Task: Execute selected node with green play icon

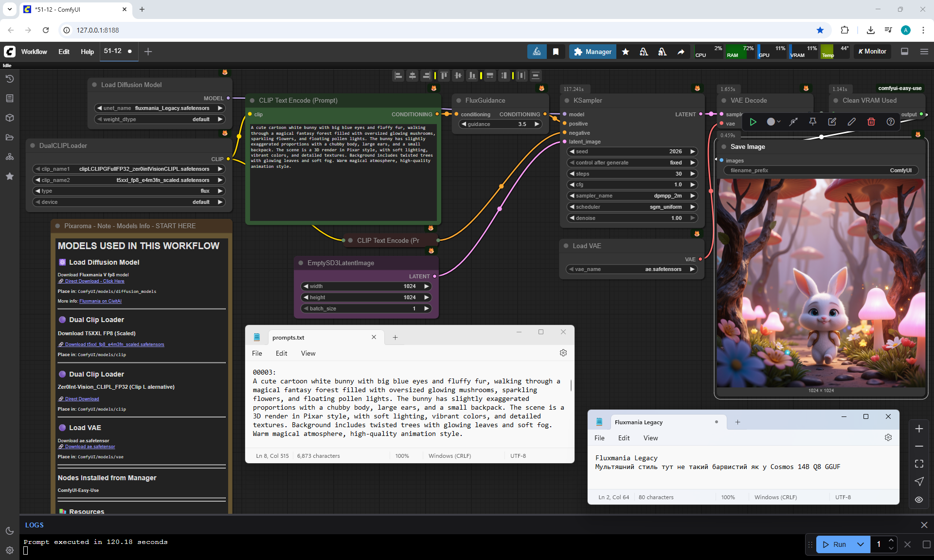Action: coord(753,122)
